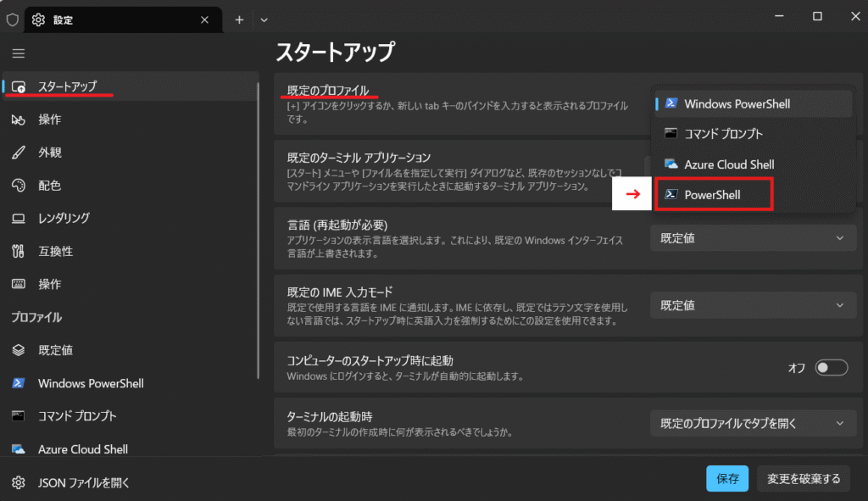
Task: Expand the ターミナルの起動時 dropdown
Action: (754, 424)
